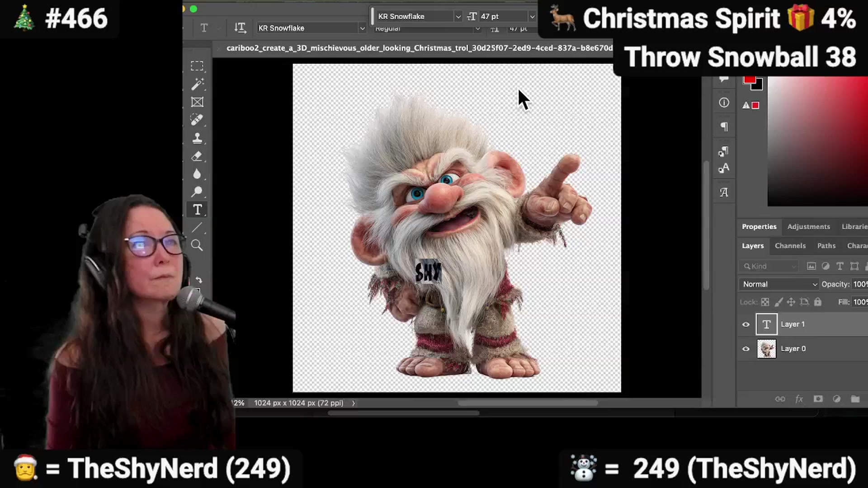Add layer mask from Layers panel bottom
This screenshot has height=488, width=868.
pos(818,399)
